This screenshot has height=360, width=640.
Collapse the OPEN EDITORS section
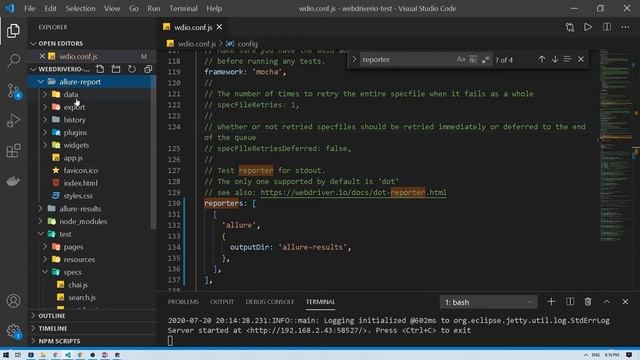point(92,43)
